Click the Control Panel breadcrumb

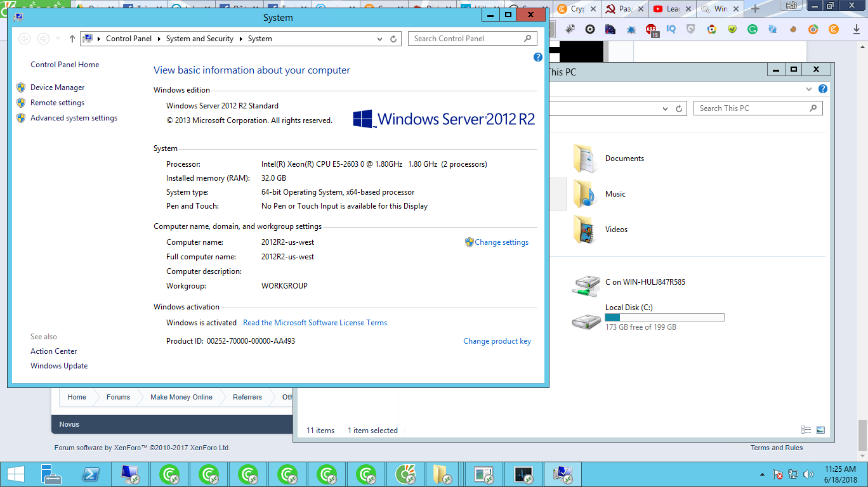[x=129, y=39]
